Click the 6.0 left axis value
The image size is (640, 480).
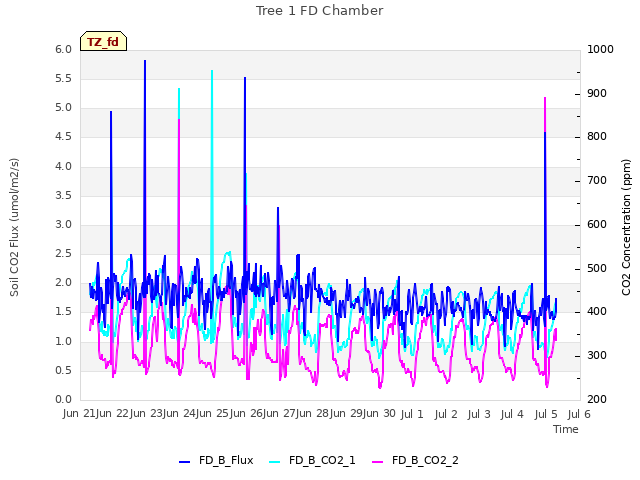63,50
